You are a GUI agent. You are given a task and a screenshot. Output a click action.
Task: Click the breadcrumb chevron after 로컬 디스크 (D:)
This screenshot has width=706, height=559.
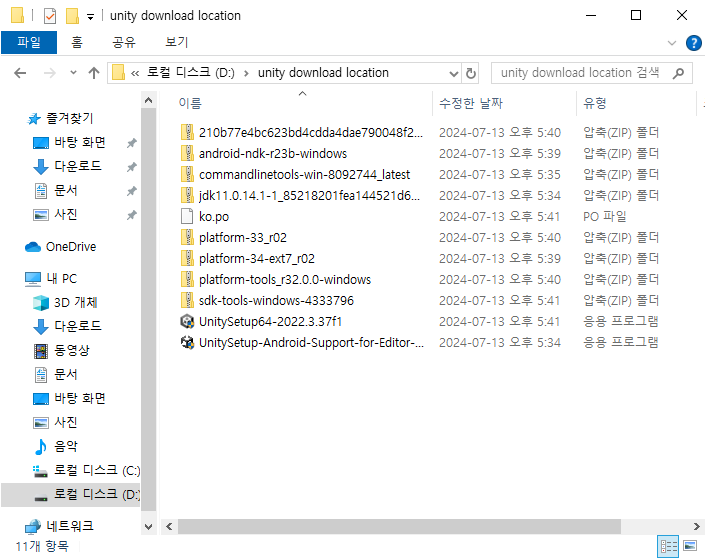click(x=246, y=73)
